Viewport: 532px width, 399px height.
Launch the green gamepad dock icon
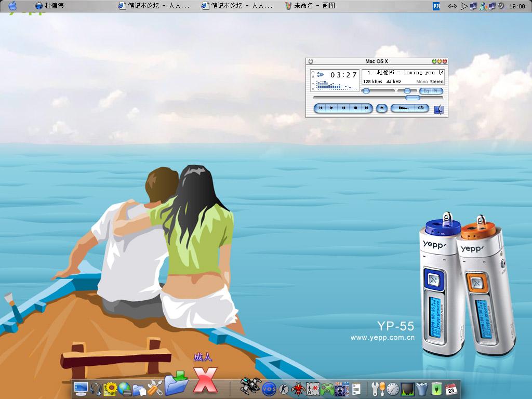pos(327,388)
